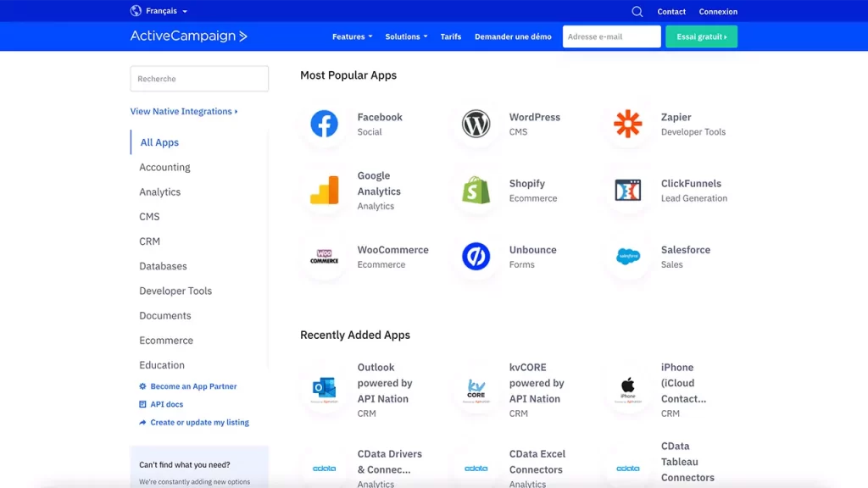The width and height of the screenshot is (868, 488).
Task: Open kvCORE powered by API Nation
Action: click(537, 383)
